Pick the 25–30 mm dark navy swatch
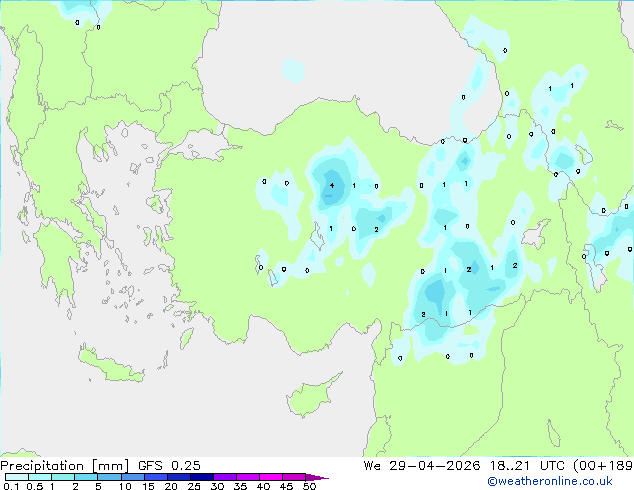Screen dimensions: 634x490 tap(202, 477)
